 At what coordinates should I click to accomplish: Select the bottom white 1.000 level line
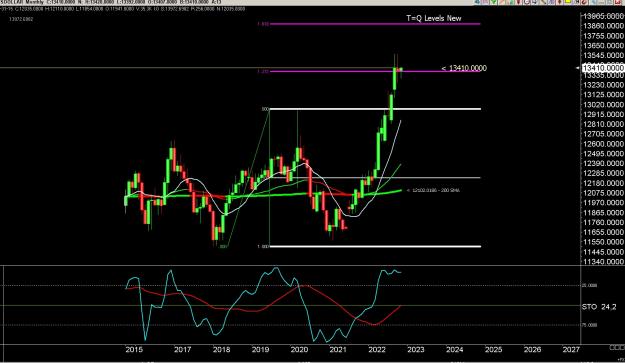[375, 246]
